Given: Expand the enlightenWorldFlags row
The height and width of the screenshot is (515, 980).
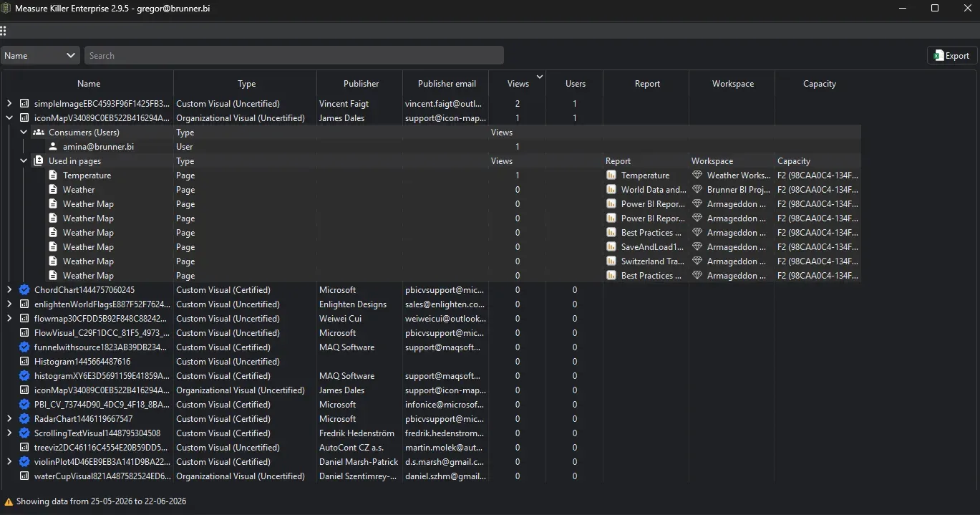Looking at the screenshot, I should pos(9,304).
